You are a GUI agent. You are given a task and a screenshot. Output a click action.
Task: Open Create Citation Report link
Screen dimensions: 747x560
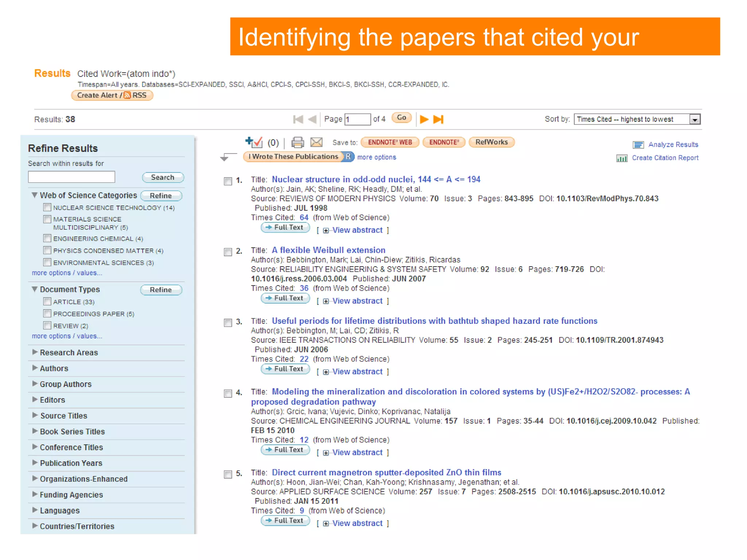click(665, 158)
